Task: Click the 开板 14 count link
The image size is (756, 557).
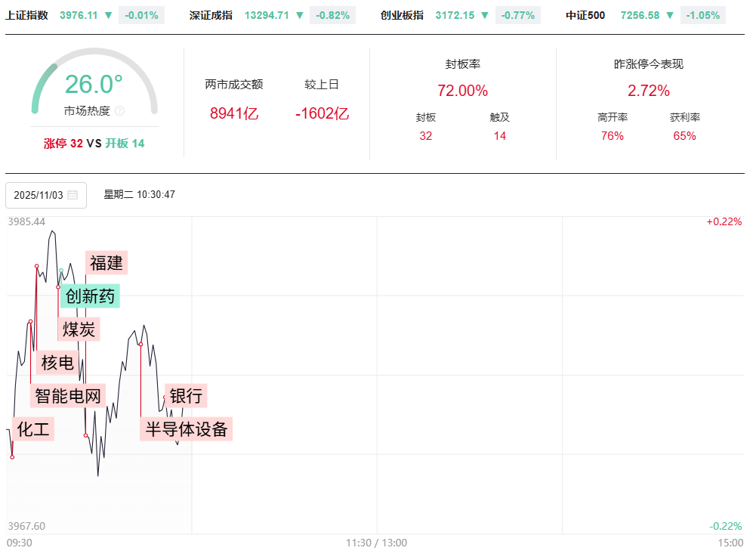Action: pos(125,143)
